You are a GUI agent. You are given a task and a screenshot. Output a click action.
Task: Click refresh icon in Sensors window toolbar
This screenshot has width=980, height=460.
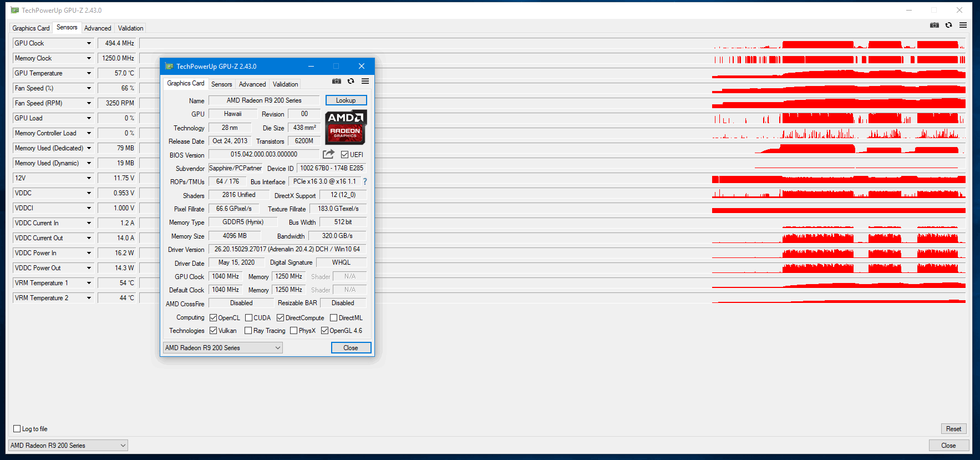click(948, 25)
